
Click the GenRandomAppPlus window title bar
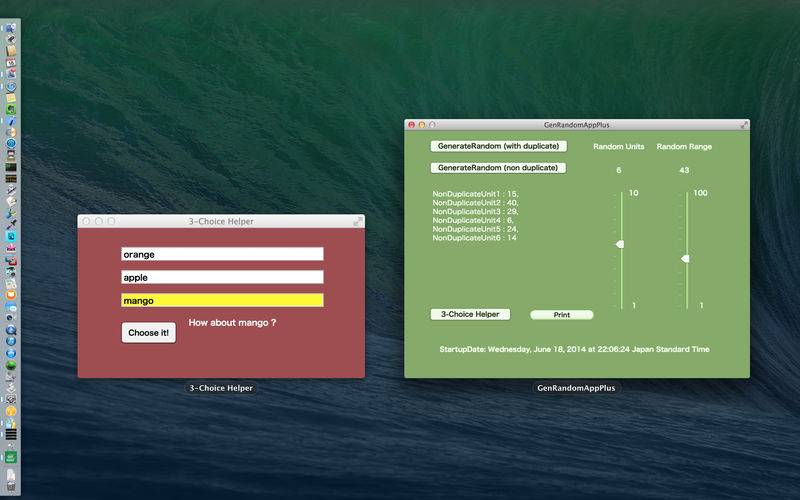pos(577,124)
